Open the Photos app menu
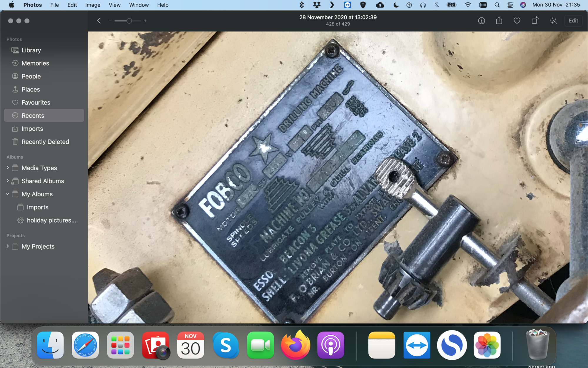Image resolution: width=588 pixels, height=368 pixels. click(x=32, y=5)
